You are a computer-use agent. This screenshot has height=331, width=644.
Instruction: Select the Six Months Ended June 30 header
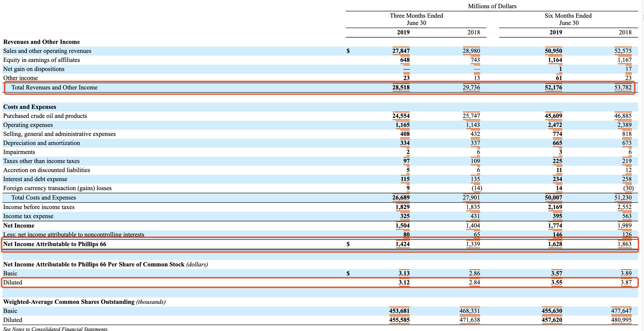point(568,19)
